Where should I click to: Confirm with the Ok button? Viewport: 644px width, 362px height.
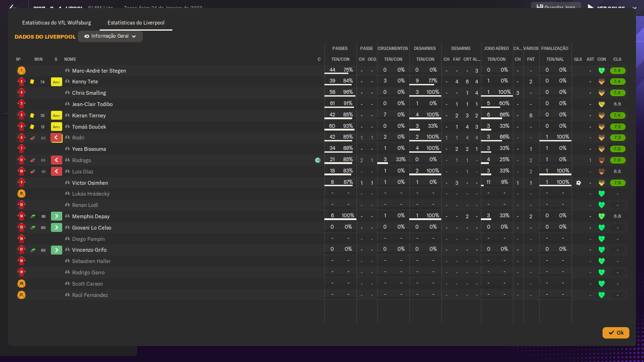point(616,333)
